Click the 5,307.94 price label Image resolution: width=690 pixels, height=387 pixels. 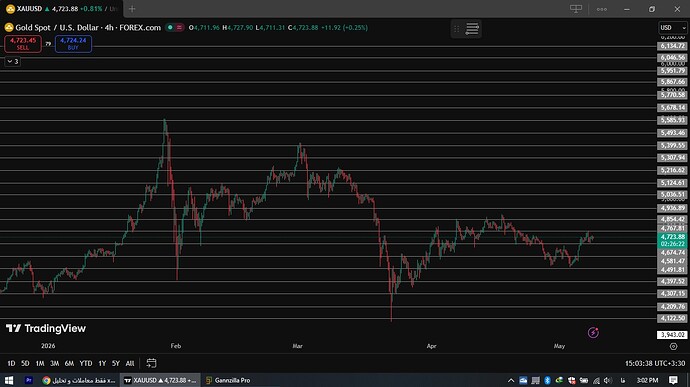coord(672,158)
